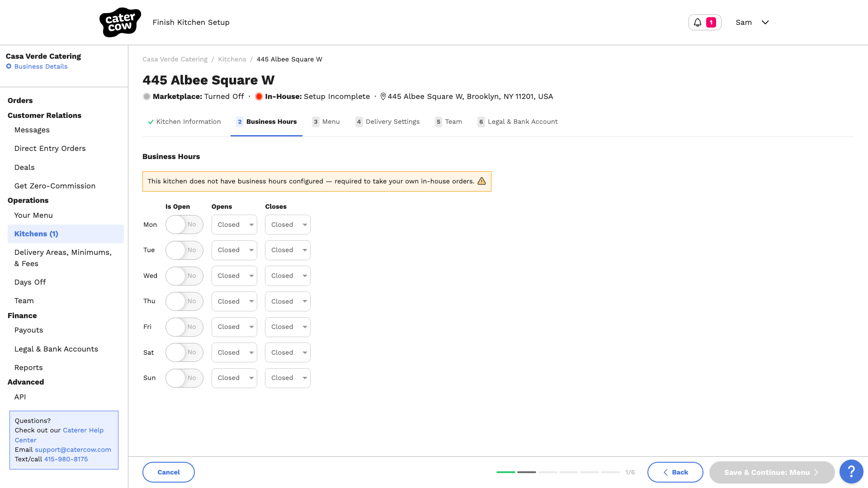Screen dimensions: 868x488
Task: Click the Back button
Action: coord(675,472)
